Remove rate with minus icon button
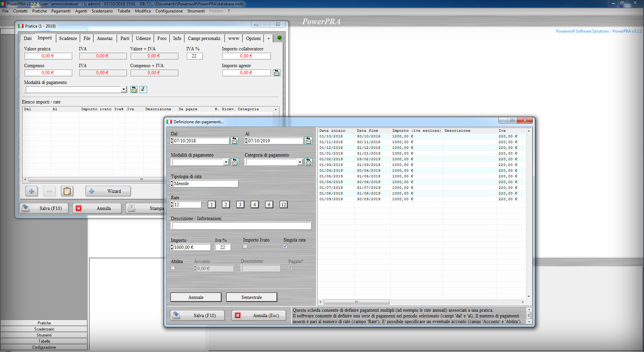This screenshot has height=352, width=644. [x=49, y=191]
